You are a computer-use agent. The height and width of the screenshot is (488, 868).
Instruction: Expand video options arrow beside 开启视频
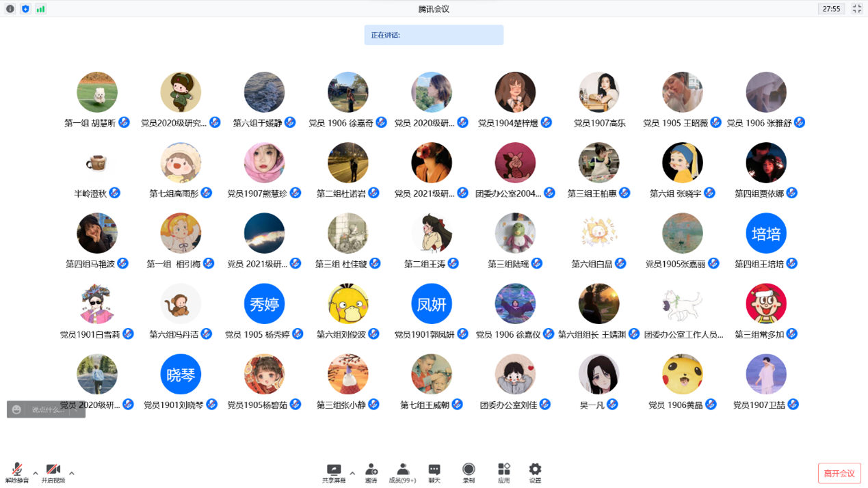72,473
